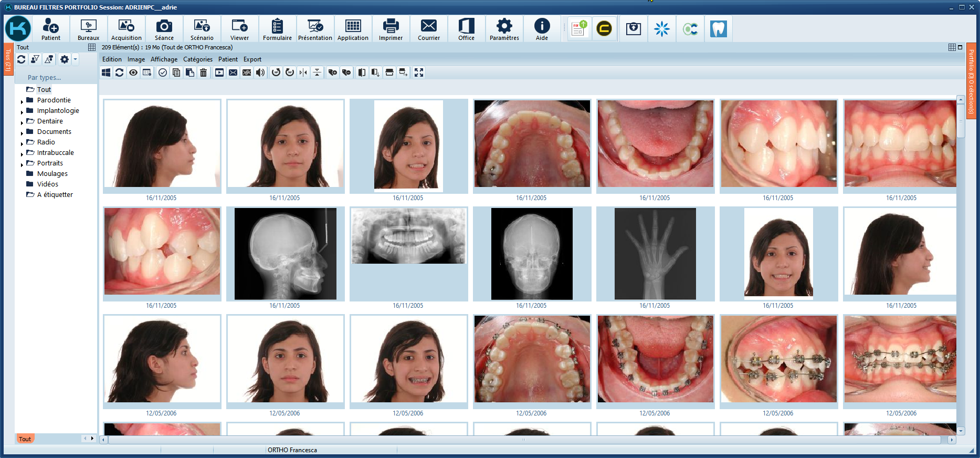Screen dimensions: 980x458
Task: Open the Export menu
Action: pyautogui.click(x=252, y=59)
